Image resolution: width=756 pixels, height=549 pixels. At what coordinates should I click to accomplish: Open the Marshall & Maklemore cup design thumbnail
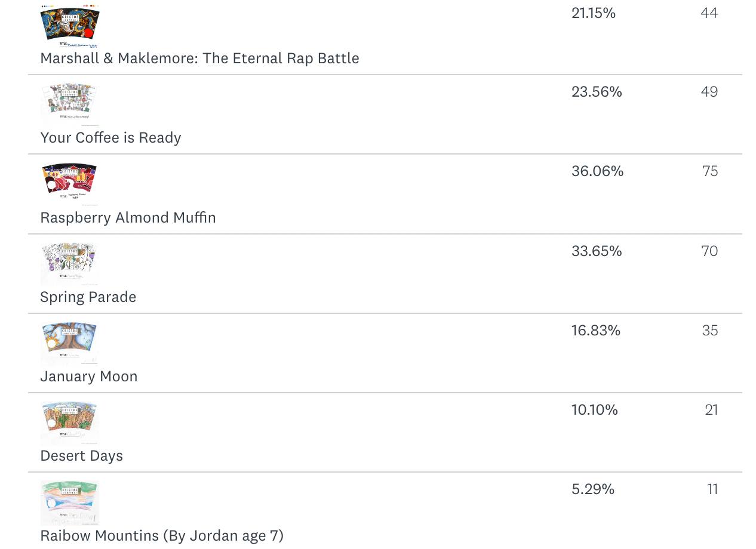coord(69,26)
